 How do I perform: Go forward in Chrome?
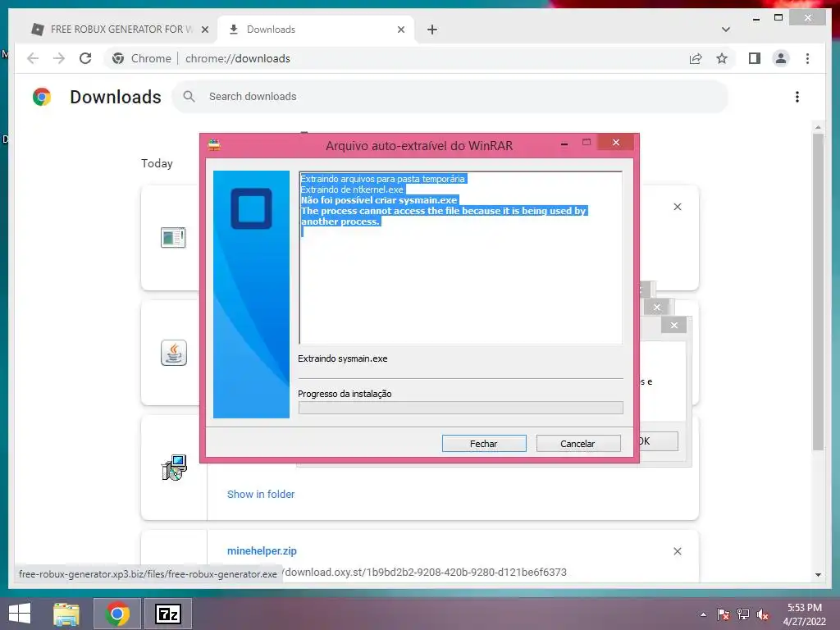coord(59,58)
